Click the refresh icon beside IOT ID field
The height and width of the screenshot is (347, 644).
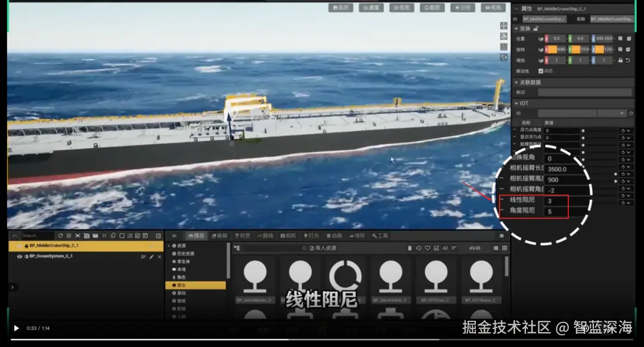tap(631, 113)
